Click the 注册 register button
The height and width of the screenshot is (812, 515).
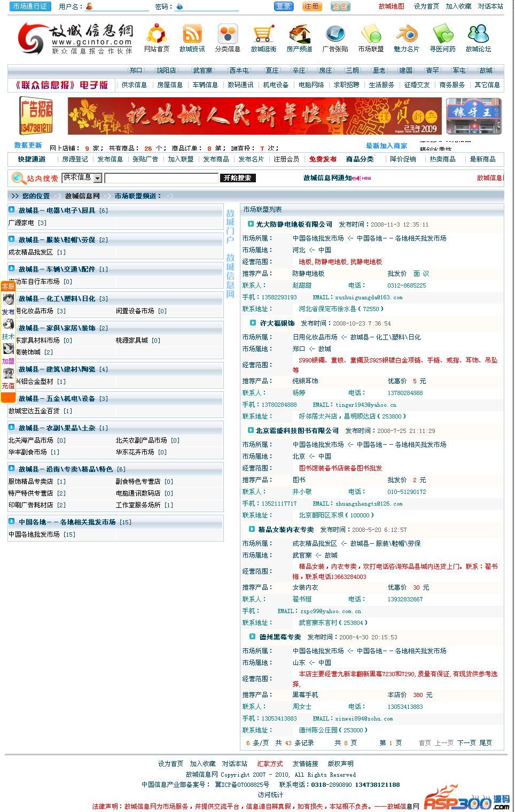pyautogui.click(x=312, y=6)
